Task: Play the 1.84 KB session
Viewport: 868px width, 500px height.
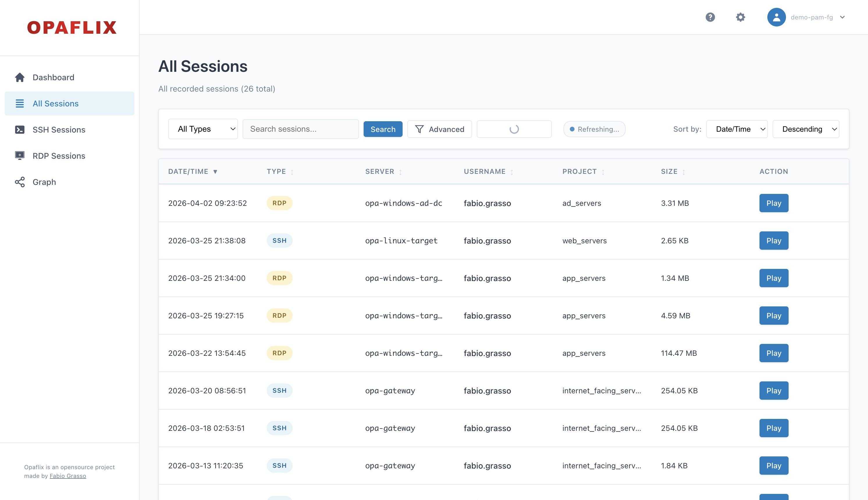Action: (x=773, y=465)
